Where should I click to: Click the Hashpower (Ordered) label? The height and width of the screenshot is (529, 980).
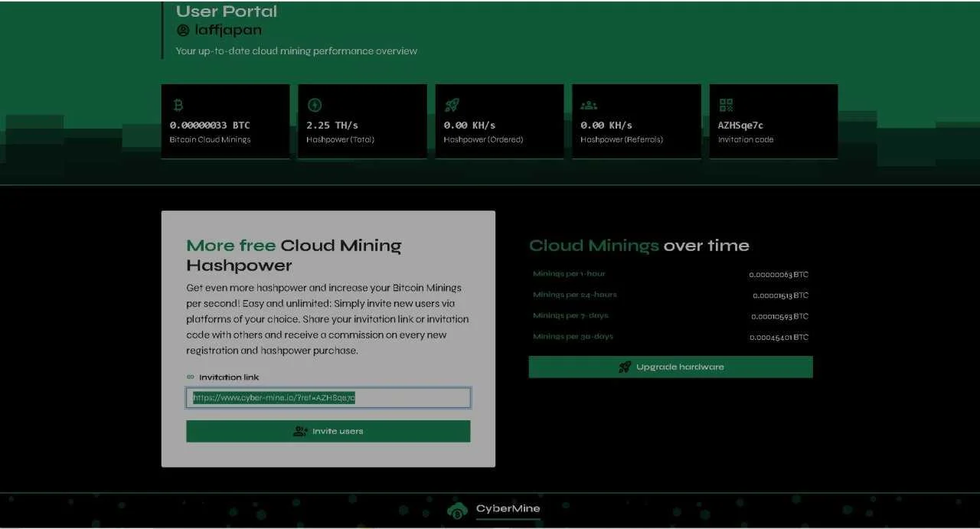[483, 140]
